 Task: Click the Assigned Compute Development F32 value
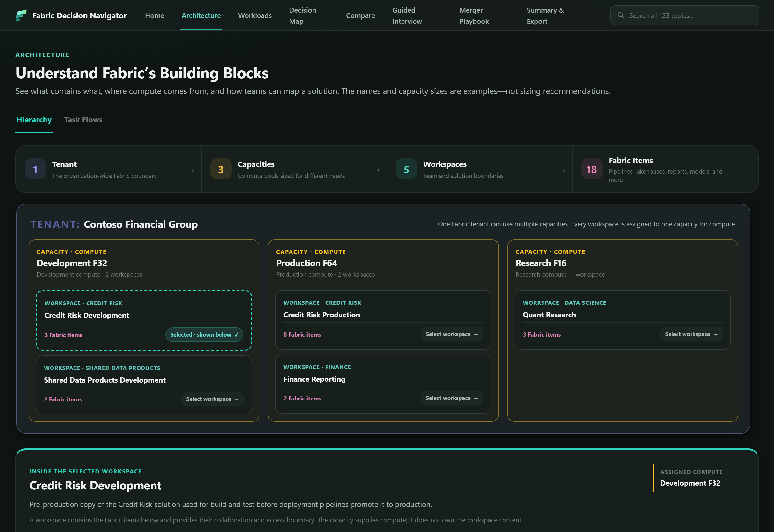690,483
